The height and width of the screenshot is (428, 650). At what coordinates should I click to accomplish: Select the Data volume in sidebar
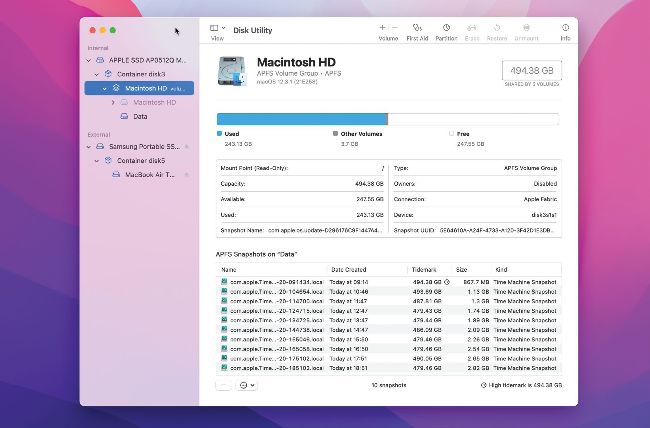tap(140, 116)
